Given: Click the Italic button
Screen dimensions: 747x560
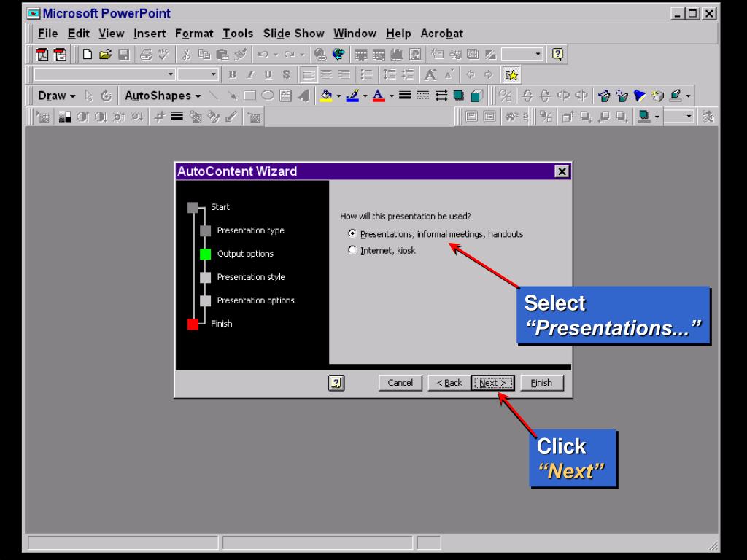Looking at the screenshot, I should pyautogui.click(x=250, y=75).
